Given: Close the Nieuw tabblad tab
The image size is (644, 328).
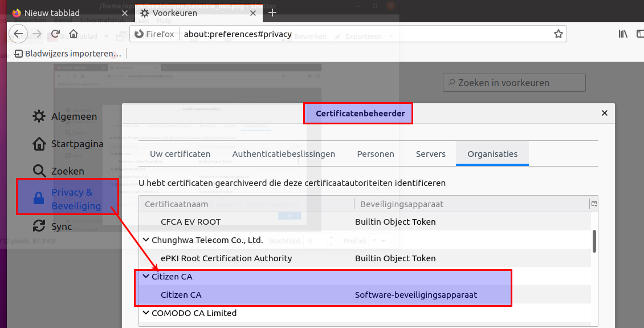Looking at the screenshot, I should [x=125, y=13].
